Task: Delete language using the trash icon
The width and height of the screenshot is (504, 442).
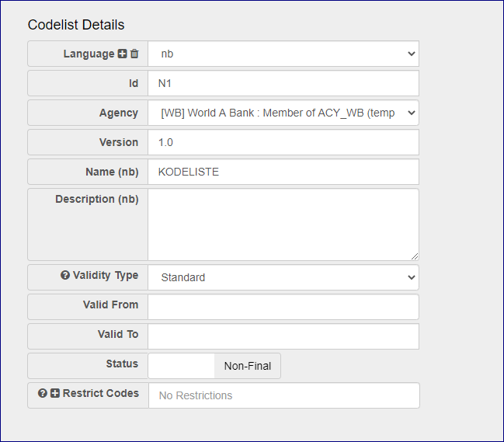Action: [x=134, y=54]
